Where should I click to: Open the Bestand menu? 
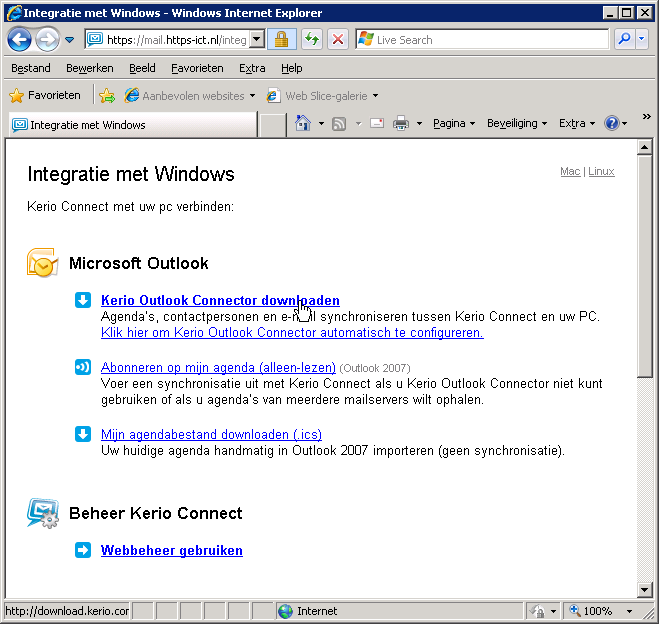pos(31,68)
